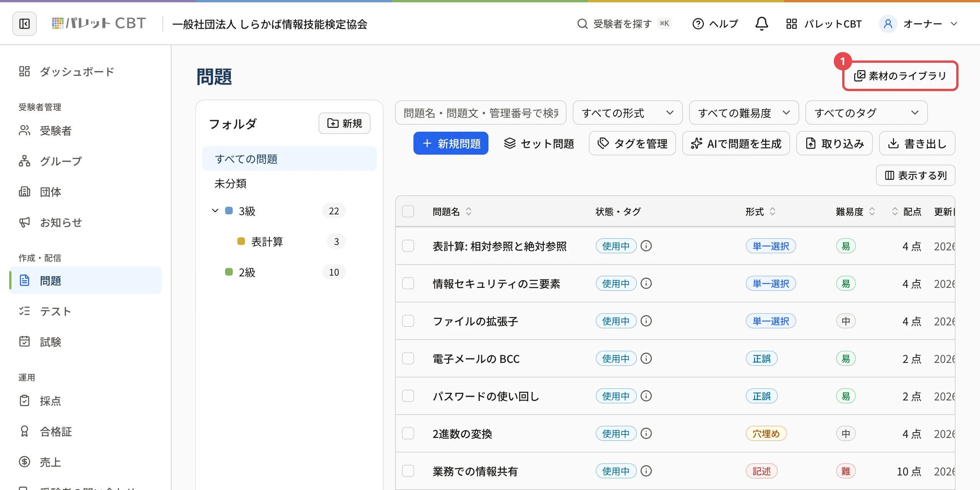Click the 受験者を探す search box
The height and width of the screenshot is (490, 980).
click(624, 24)
